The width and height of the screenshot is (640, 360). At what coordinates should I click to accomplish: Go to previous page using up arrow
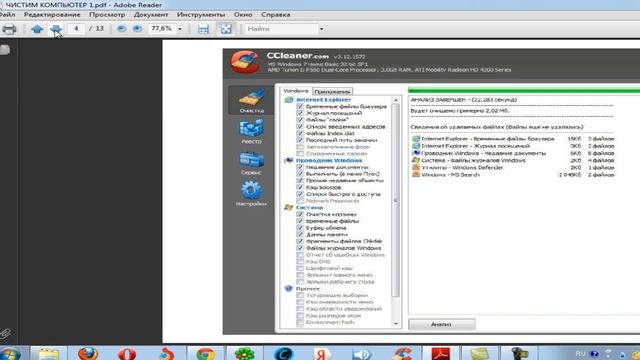[x=37, y=29]
